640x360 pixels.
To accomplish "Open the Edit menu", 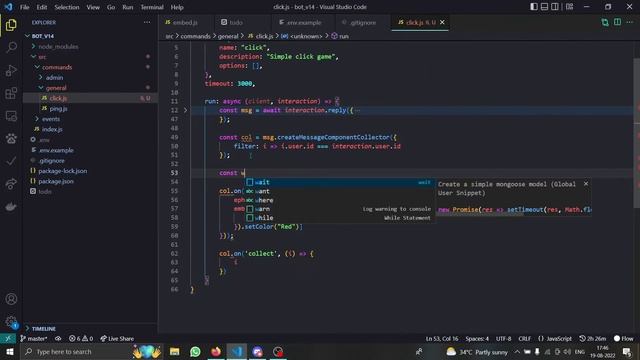I will [x=42, y=7].
